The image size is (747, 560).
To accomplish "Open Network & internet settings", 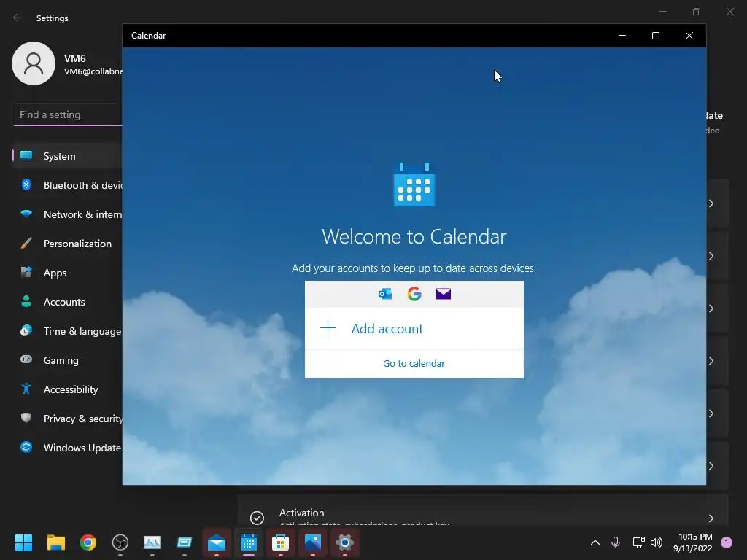I will click(67, 214).
